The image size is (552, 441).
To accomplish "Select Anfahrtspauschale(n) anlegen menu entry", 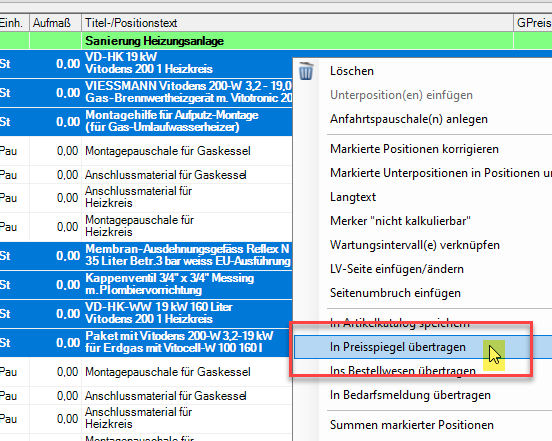I will 409,119.
